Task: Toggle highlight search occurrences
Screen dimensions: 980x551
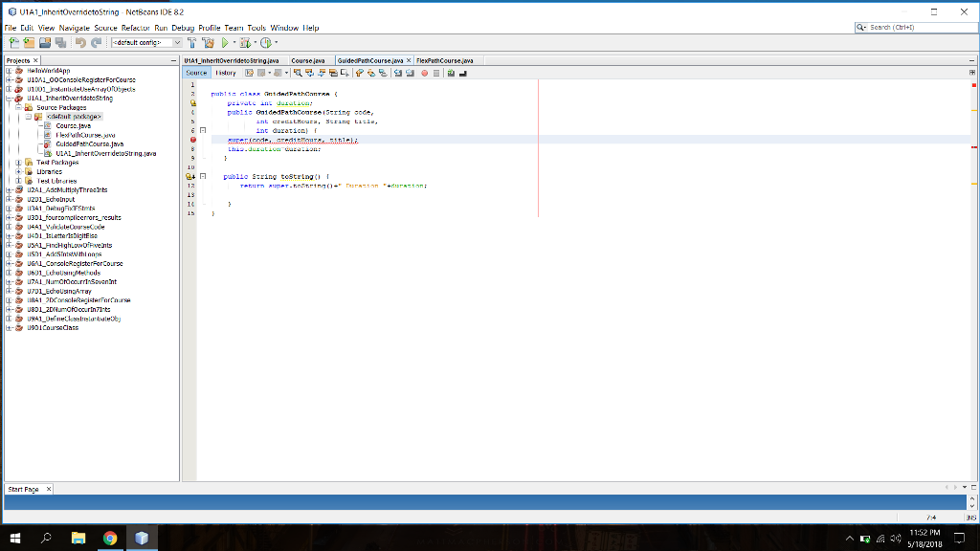Action: [x=333, y=73]
